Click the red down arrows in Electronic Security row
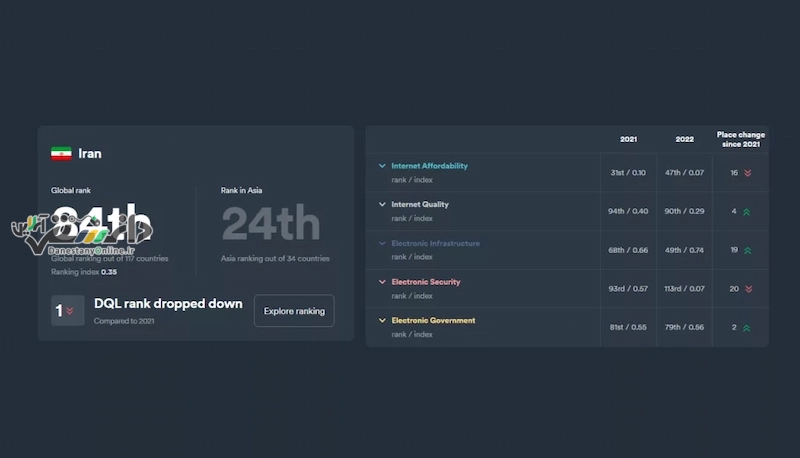800x458 pixels. click(748, 289)
